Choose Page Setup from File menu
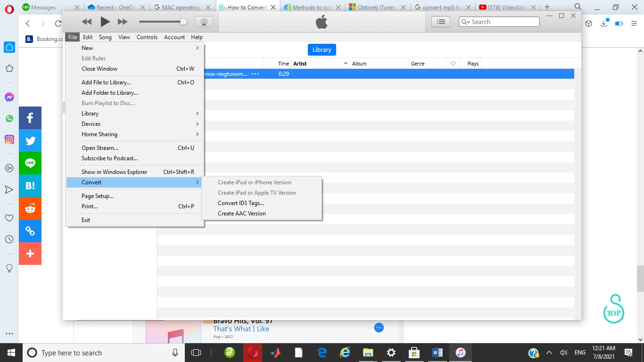This screenshot has width=644, height=362. coord(134,196)
